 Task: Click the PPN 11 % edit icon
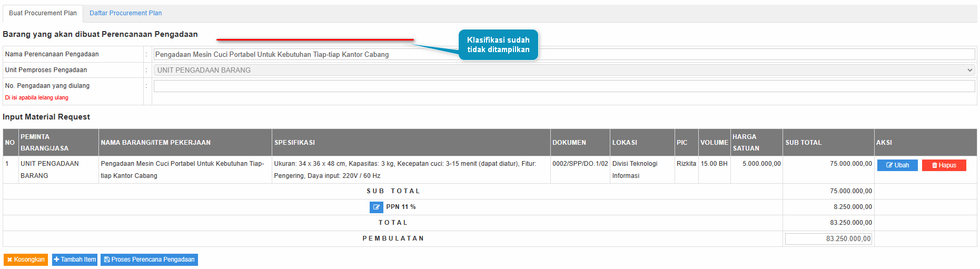[376, 207]
